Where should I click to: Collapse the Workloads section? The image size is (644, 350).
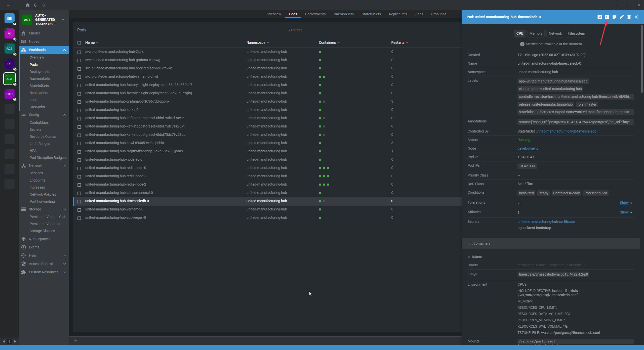pos(65,50)
